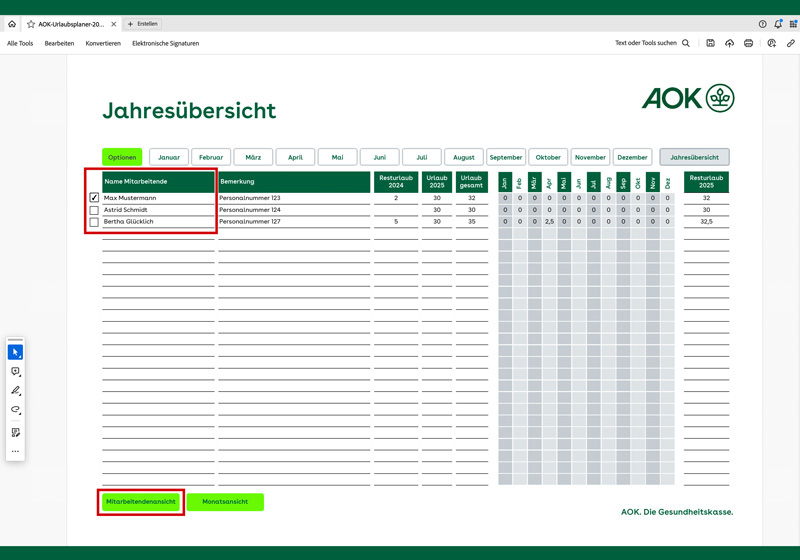This screenshot has height=560, width=800.
Task: Switch to the Mai tab
Action: click(x=337, y=157)
